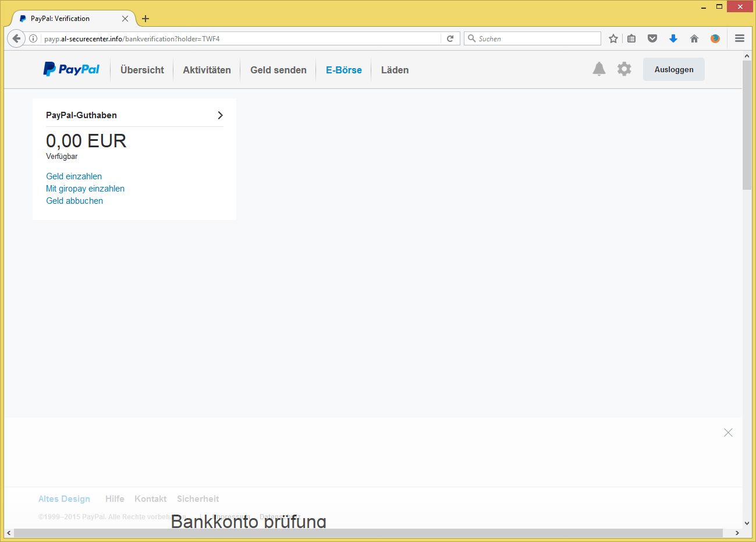This screenshot has width=756, height=542.
Task: Click the horizontal scrollbar thumb
Action: [368, 533]
